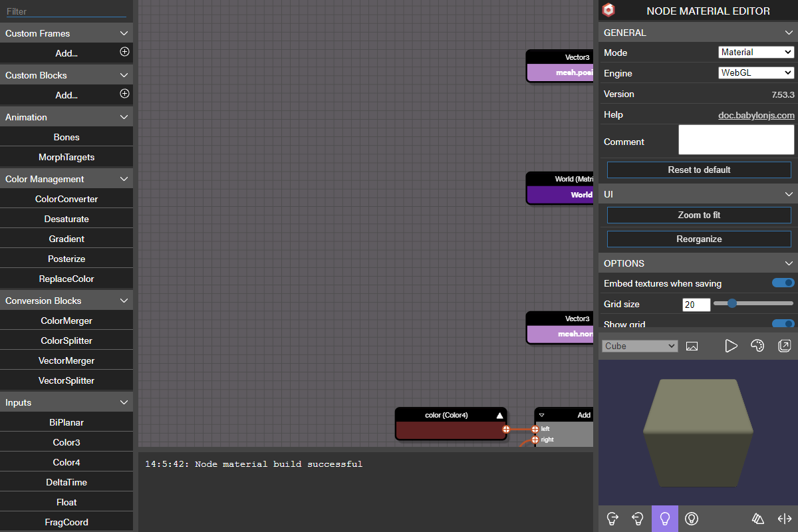Toggle the Show grid switch
Screen dimensions: 798x532
click(x=783, y=324)
